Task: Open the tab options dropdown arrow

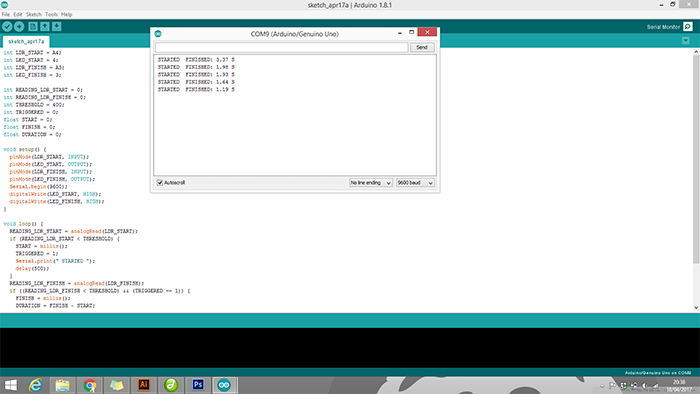Action: 686,41
